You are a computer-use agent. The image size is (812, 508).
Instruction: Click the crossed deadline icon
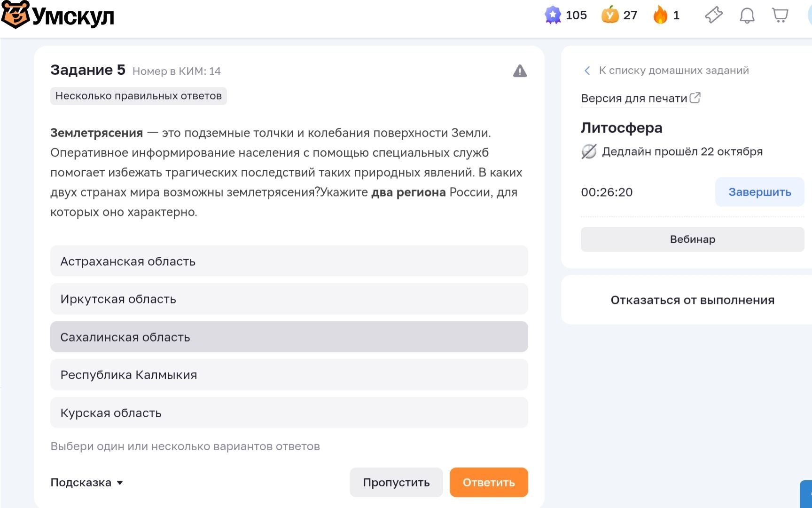pos(589,151)
